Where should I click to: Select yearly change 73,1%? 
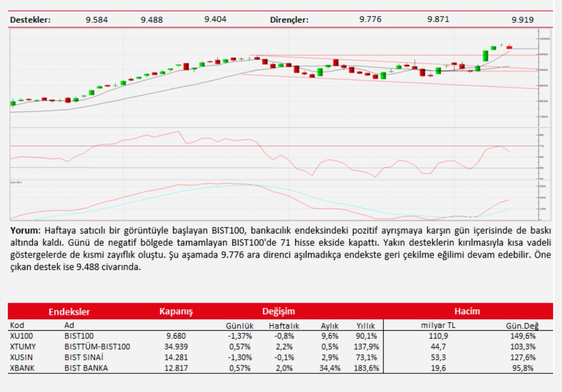pyautogui.click(x=366, y=358)
